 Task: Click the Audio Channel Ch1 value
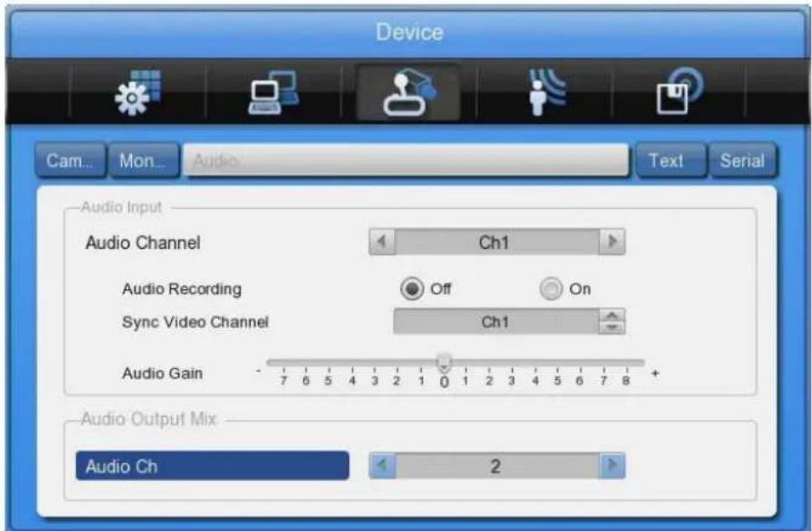click(x=496, y=242)
